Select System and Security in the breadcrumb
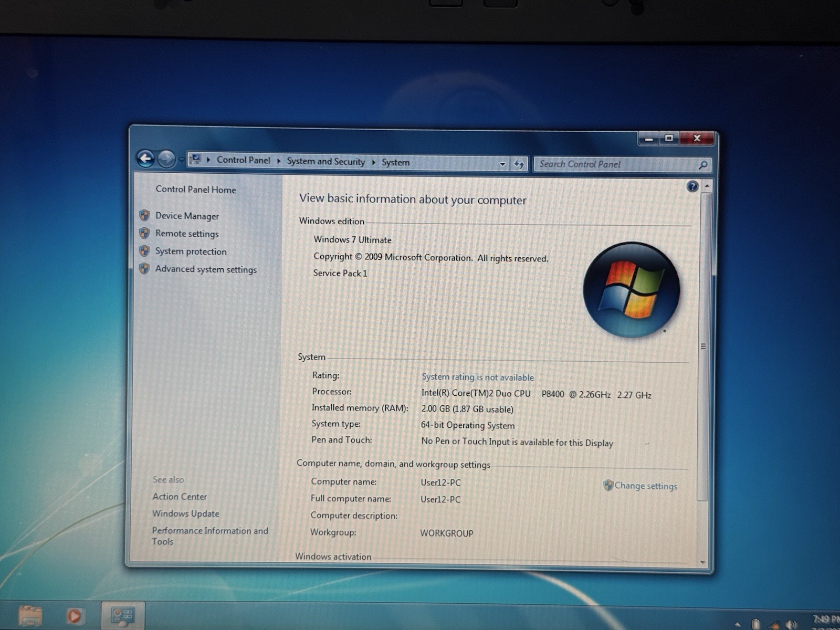The width and height of the screenshot is (840, 630). coord(325,162)
